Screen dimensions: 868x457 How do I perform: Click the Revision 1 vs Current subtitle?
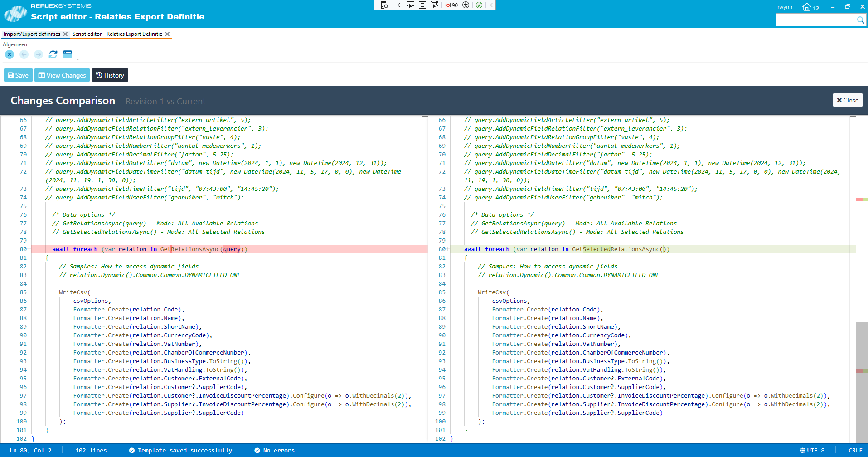click(165, 102)
